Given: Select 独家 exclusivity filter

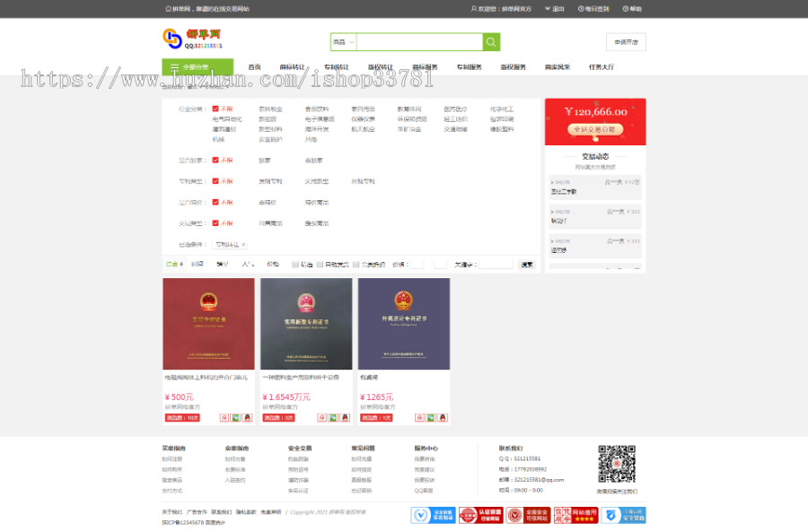Looking at the screenshot, I should [x=264, y=161].
